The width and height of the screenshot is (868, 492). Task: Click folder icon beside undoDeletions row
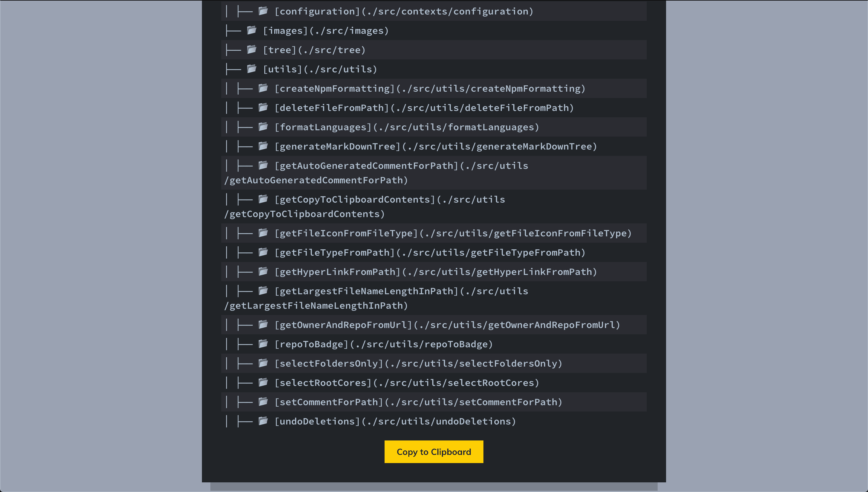coord(263,421)
